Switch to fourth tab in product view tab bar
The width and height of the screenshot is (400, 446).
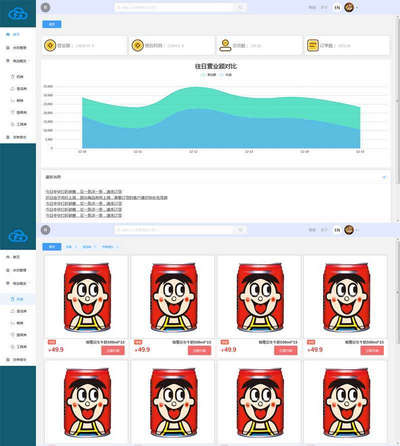[109, 247]
